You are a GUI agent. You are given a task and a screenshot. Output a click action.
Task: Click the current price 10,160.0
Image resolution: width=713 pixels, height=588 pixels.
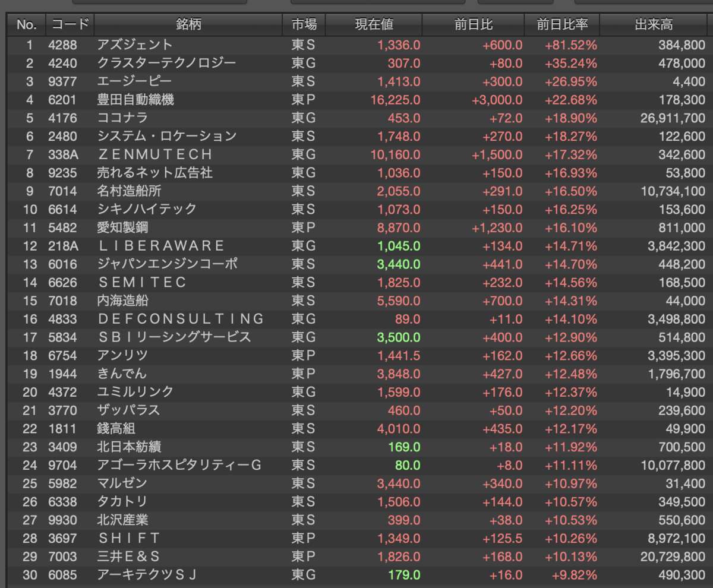click(x=395, y=154)
